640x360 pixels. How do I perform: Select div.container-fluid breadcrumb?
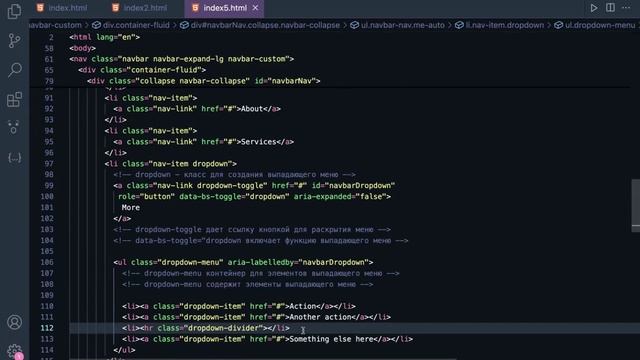(x=131, y=25)
